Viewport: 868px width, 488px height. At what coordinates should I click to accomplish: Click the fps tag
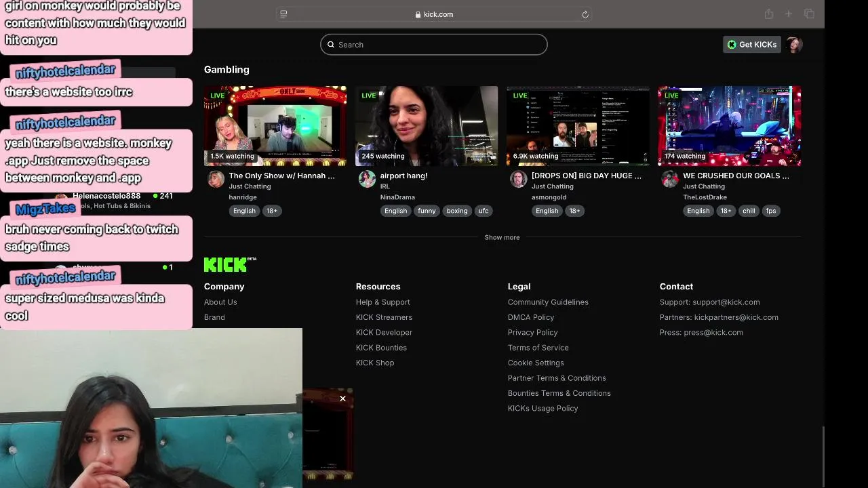click(771, 211)
